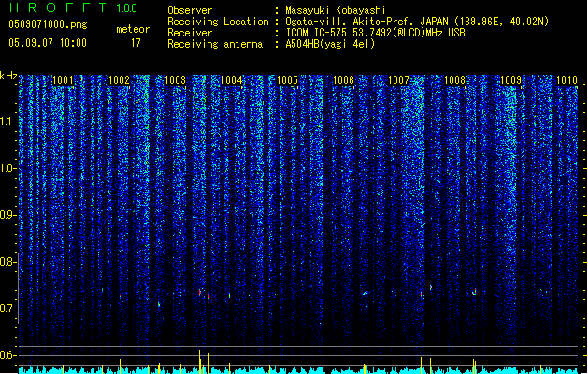Viewport: 588px width, 374px height.
Task: Click the 'Receiver' field label
Action: [x=190, y=33]
